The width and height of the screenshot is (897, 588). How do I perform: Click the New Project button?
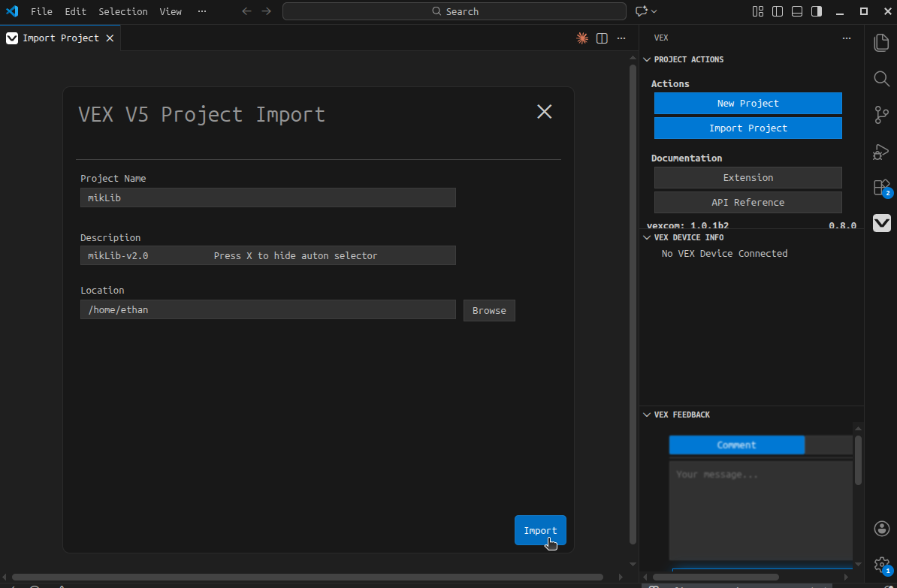tap(747, 104)
